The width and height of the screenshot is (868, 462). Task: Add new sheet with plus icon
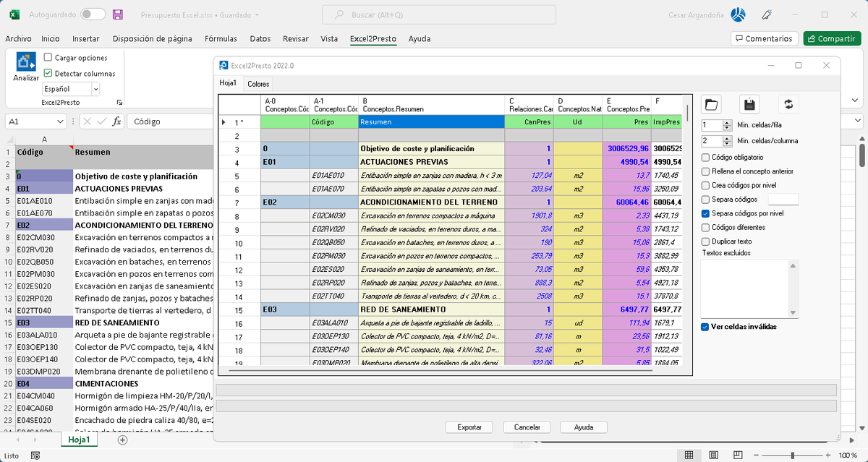pos(122,440)
